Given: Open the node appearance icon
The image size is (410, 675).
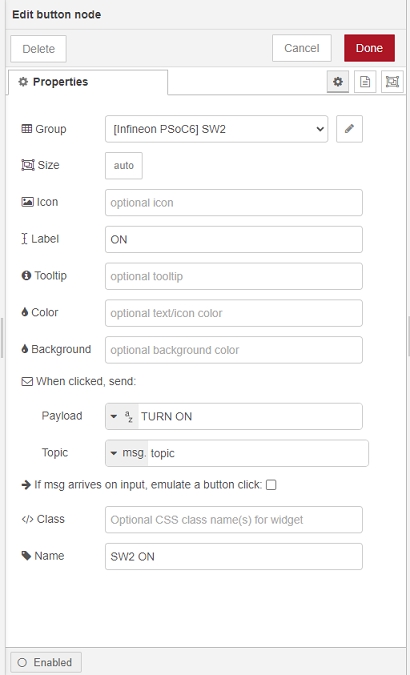Looking at the screenshot, I should point(392,81).
